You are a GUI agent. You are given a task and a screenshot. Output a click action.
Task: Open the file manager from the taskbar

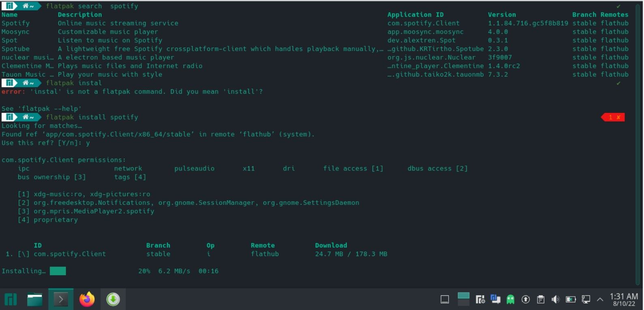(x=35, y=299)
